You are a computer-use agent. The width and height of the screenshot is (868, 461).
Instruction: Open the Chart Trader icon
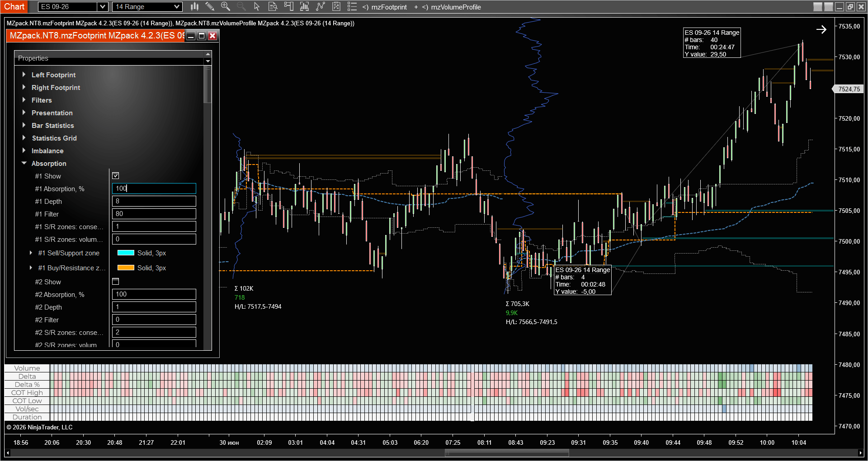point(288,6)
